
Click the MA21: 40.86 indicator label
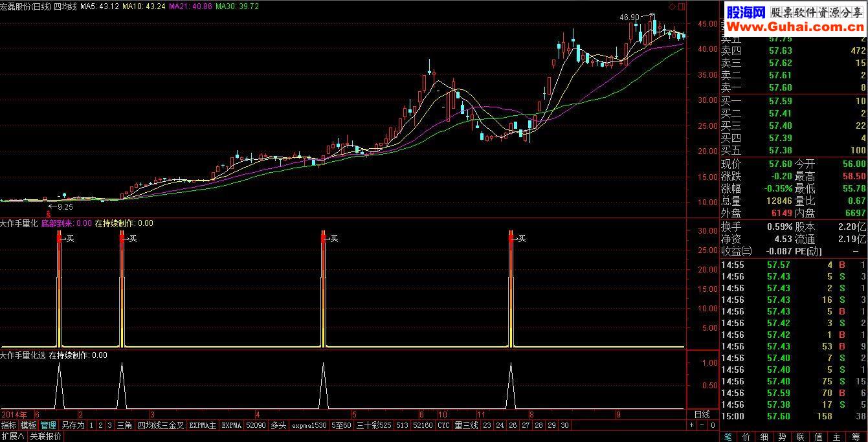coord(190,6)
